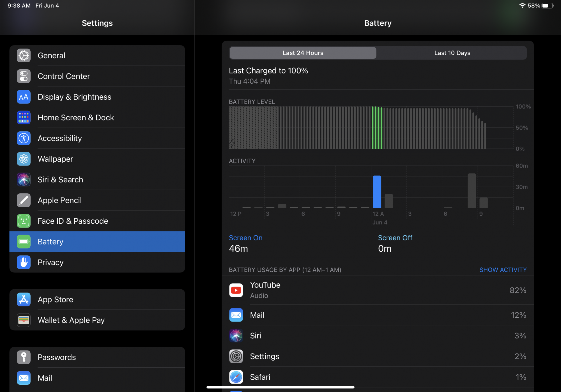Tap the Siri & Search icon
This screenshot has width=561, height=392.
pos(24,180)
